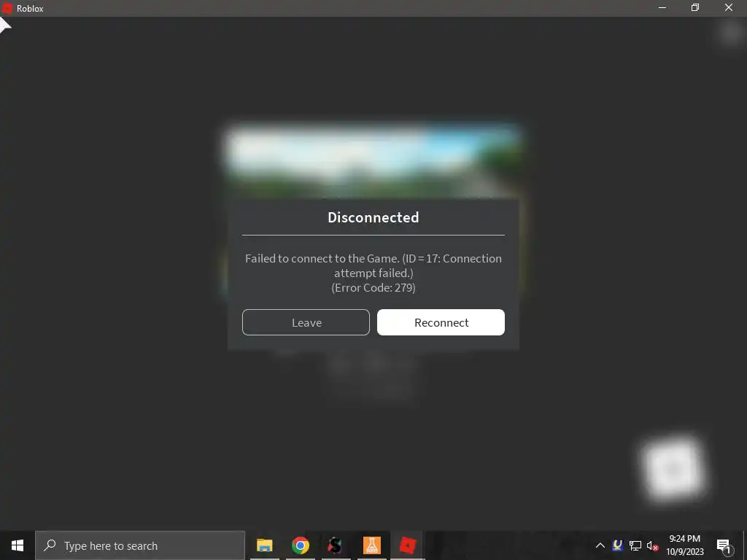This screenshot has height=560, width=747.
Task: Click the Leave button
Action: (306, 322)
